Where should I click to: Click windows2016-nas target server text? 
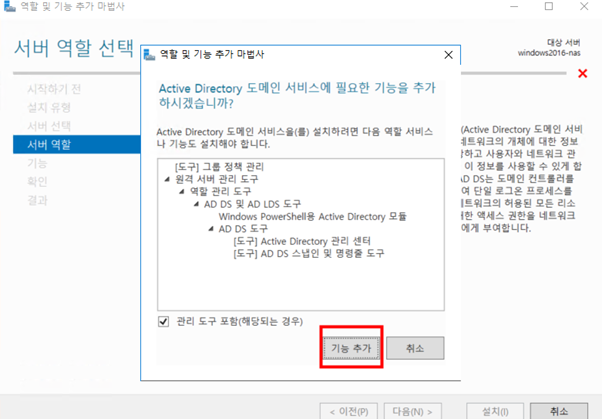(549, 53)
